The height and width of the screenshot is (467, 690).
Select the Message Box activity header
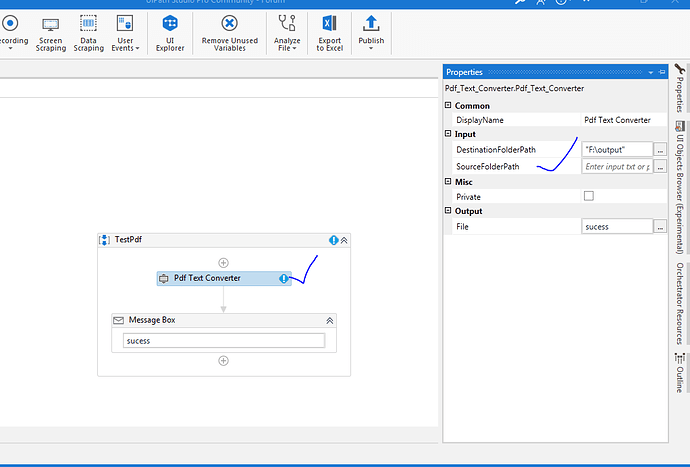pos(224,320)
